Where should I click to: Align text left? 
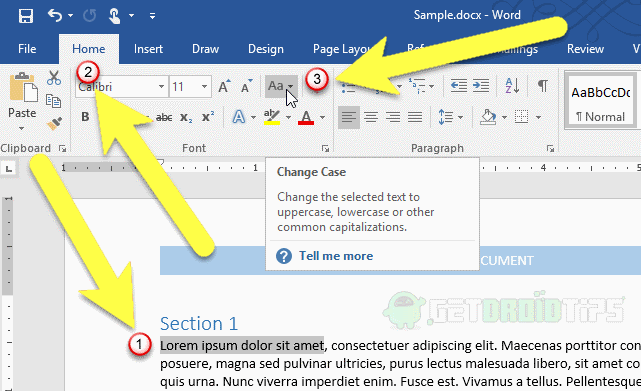349,117
